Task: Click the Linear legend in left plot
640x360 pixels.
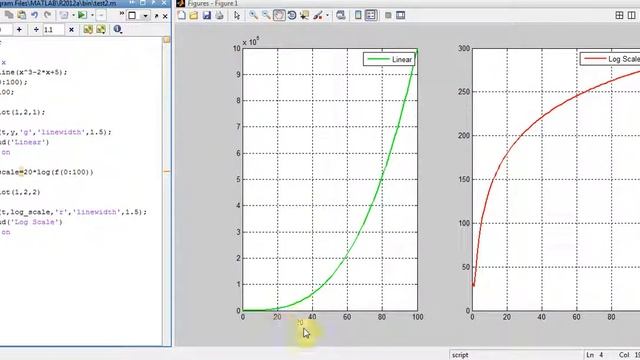Action: pos(389,60)
